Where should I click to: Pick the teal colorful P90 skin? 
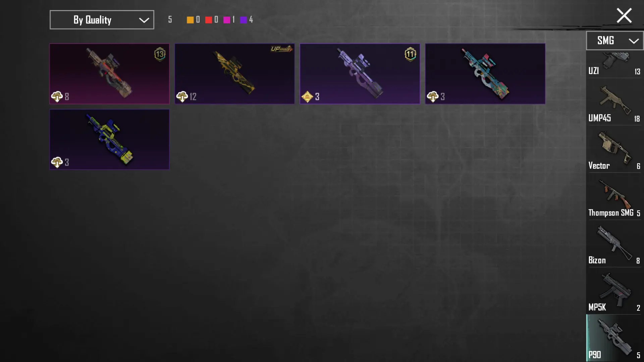pos(485,74)
